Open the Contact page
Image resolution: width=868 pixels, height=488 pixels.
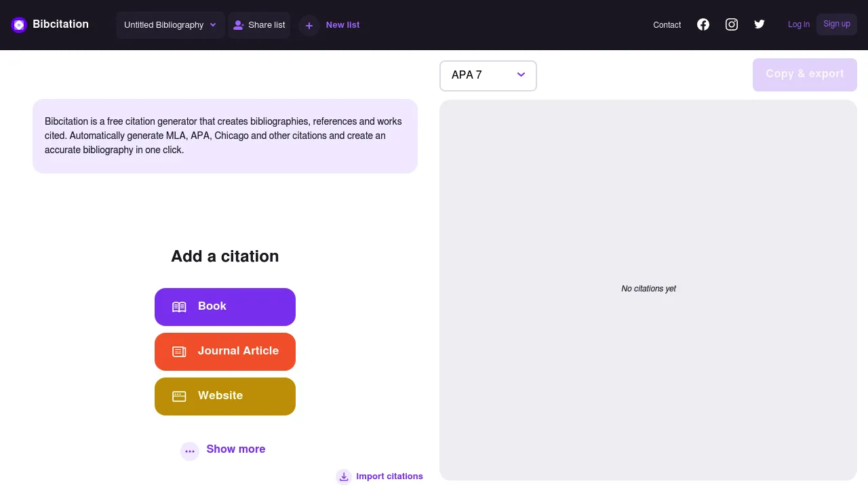(667, 25)
